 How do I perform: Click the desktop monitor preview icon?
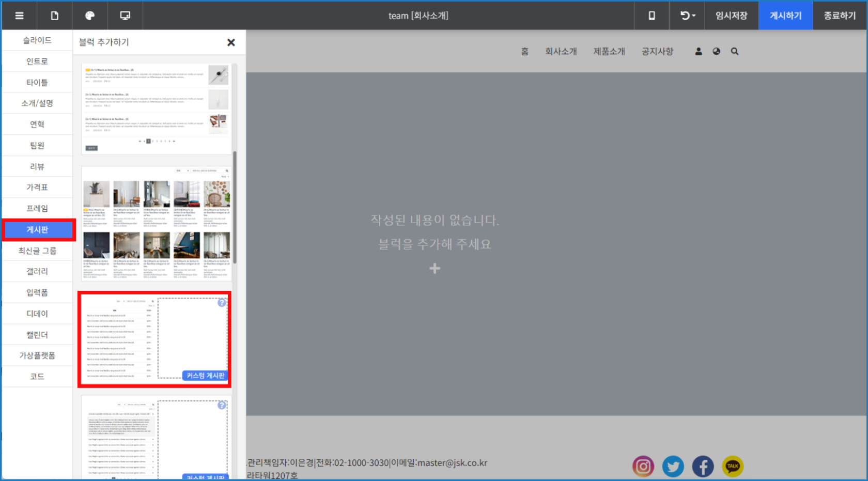[125, 15]
